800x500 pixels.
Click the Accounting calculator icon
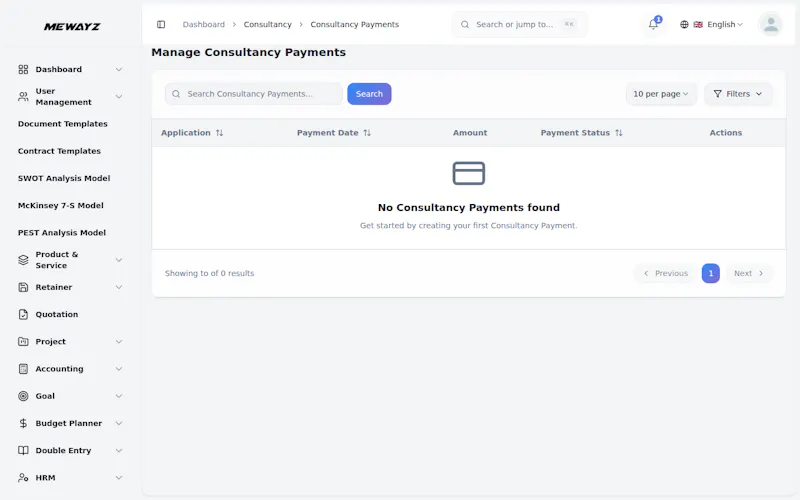(23, 369)
